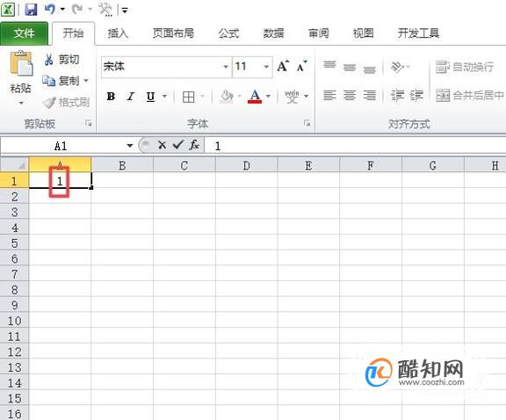Screen dimensions: 506x420
Task: Open the font size dropdown showing 11
Action: click(x=266, y=67)
